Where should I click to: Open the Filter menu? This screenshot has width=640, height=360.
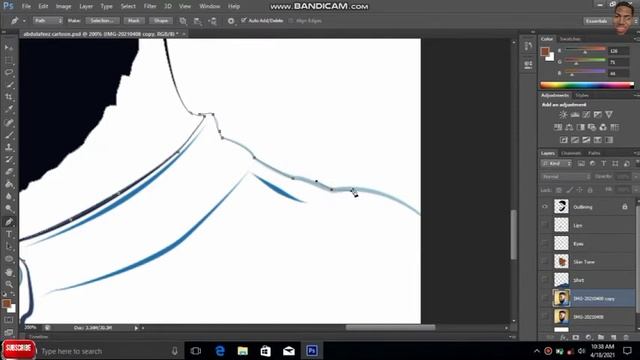(150, 6)
